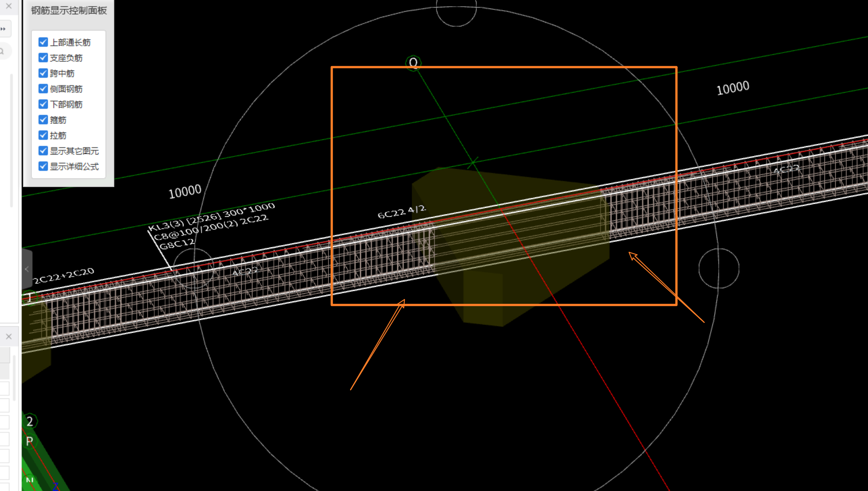Screen dimensions: 868x491
Task: Click the 2C22+2C20 rebar annotation
Action: click(64, 276)
